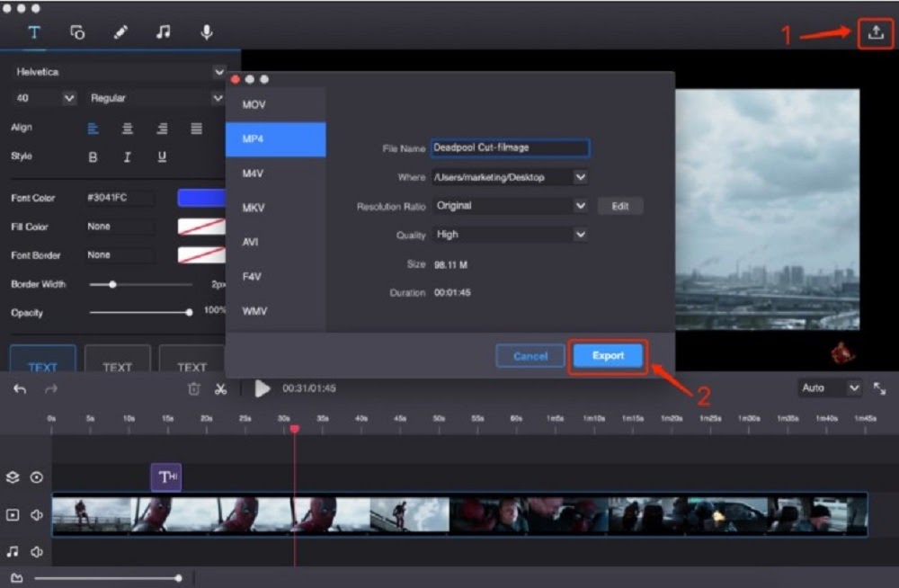
Task: Center align the text
Action: [128, 128]
